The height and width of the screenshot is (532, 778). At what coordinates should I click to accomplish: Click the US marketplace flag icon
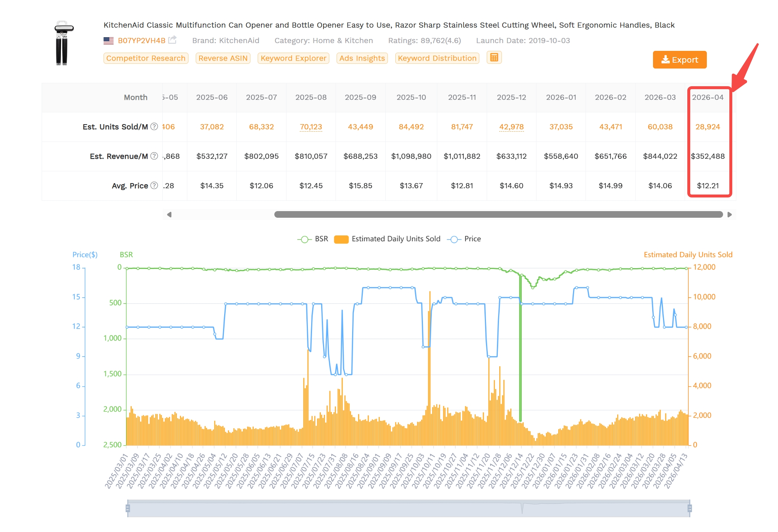(x=108, y=41)
